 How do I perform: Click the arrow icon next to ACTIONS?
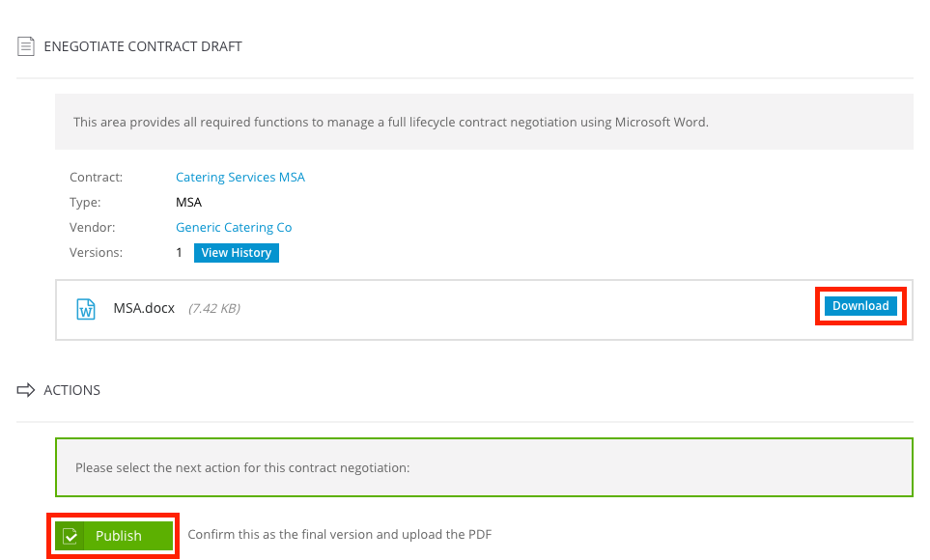tap(25, 390)
